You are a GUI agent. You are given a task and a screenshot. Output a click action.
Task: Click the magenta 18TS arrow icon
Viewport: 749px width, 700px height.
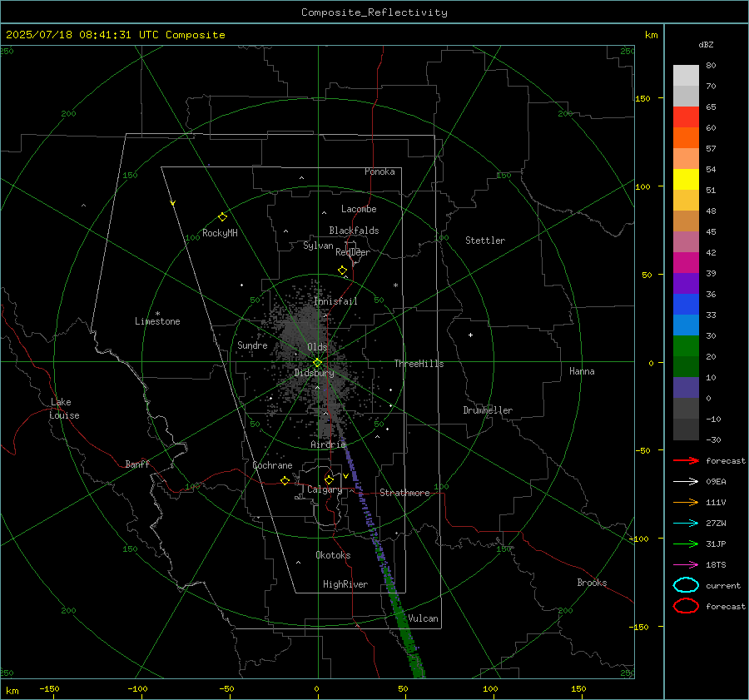tap(686, 565)
